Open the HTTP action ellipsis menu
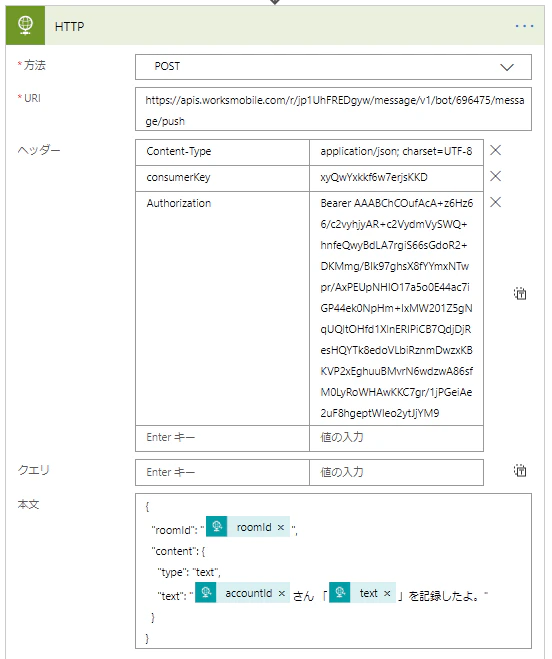Screen dimensions: 552x659 (x=524, y=26)
